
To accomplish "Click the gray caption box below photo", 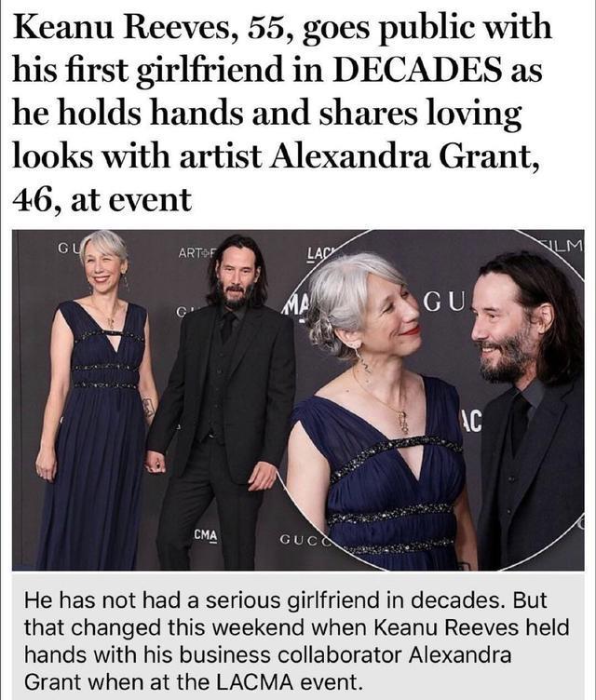I will click(x=298, y=635).
